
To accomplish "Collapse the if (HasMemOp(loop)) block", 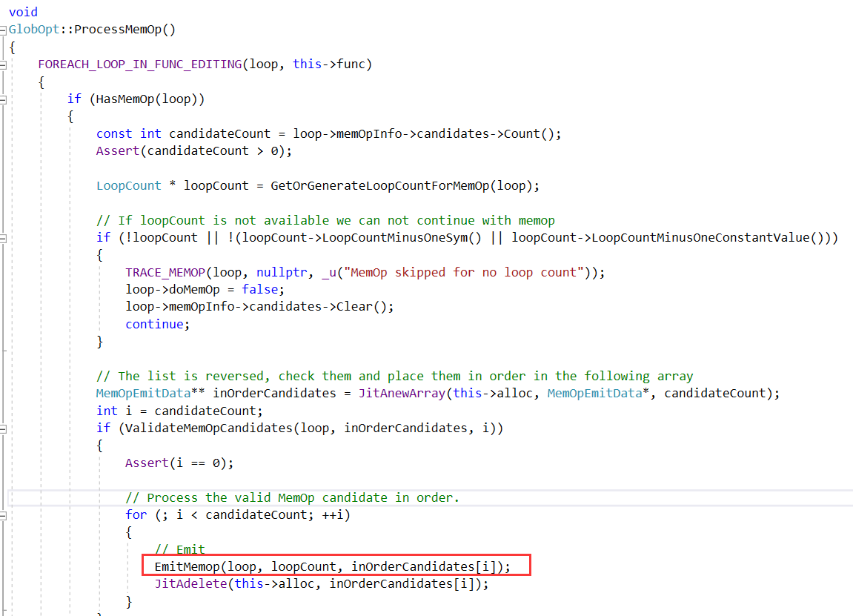I will [4, 99].
